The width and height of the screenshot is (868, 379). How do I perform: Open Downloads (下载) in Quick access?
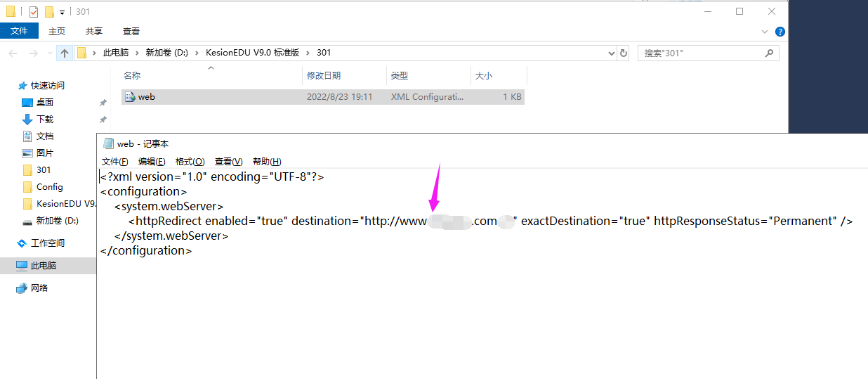pos(44,120)
